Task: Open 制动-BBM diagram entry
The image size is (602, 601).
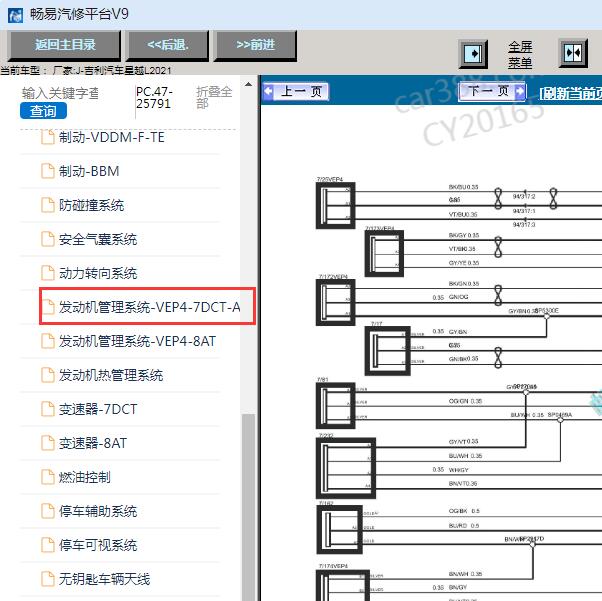Action: pyautogui.click(x=89, y=171)
